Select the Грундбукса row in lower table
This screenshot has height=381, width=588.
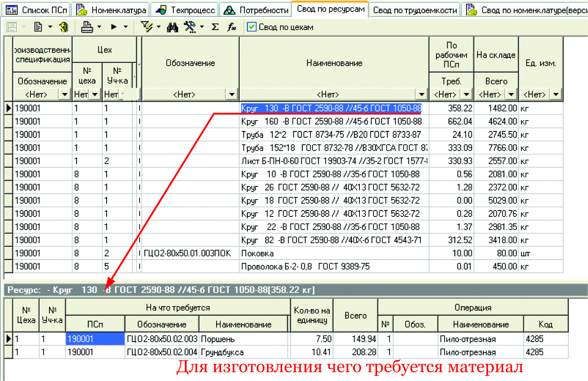click(222, 352)
